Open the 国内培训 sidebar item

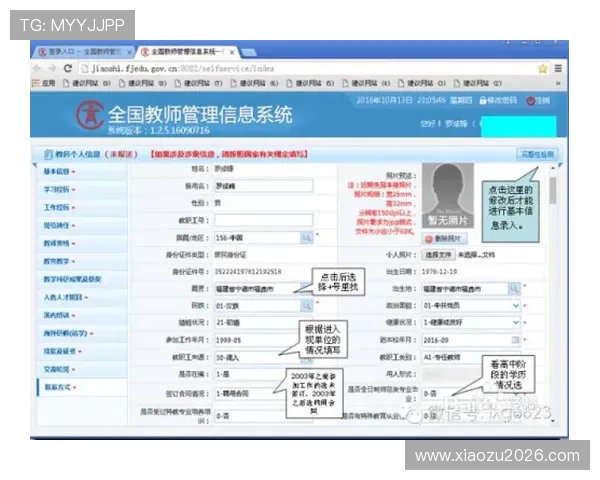(82, 315)
